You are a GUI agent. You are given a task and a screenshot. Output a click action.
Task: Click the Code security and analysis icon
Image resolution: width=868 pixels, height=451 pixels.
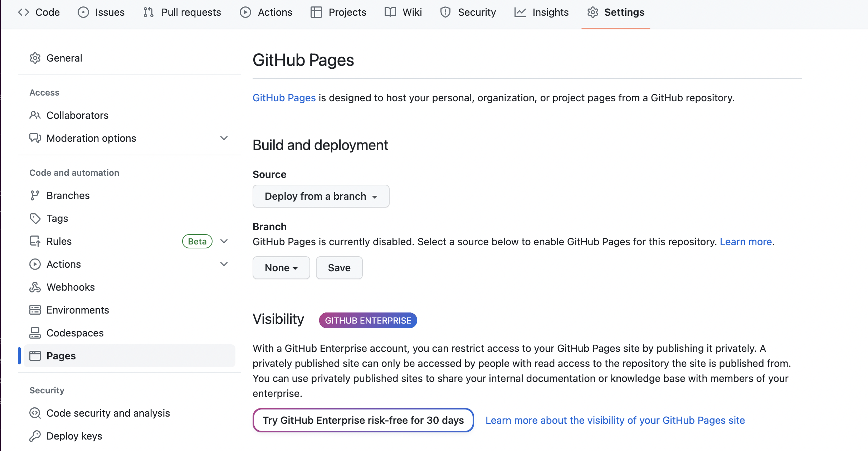(35, 413)
